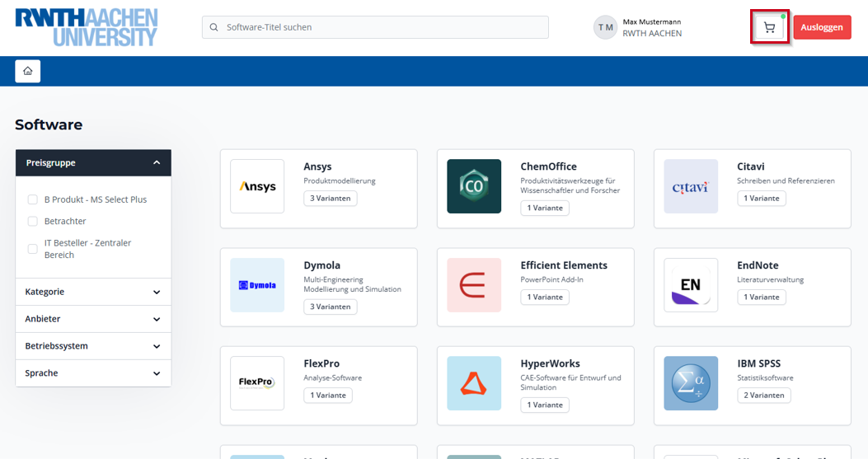Click the HyperWorks title

coord(551,363)
